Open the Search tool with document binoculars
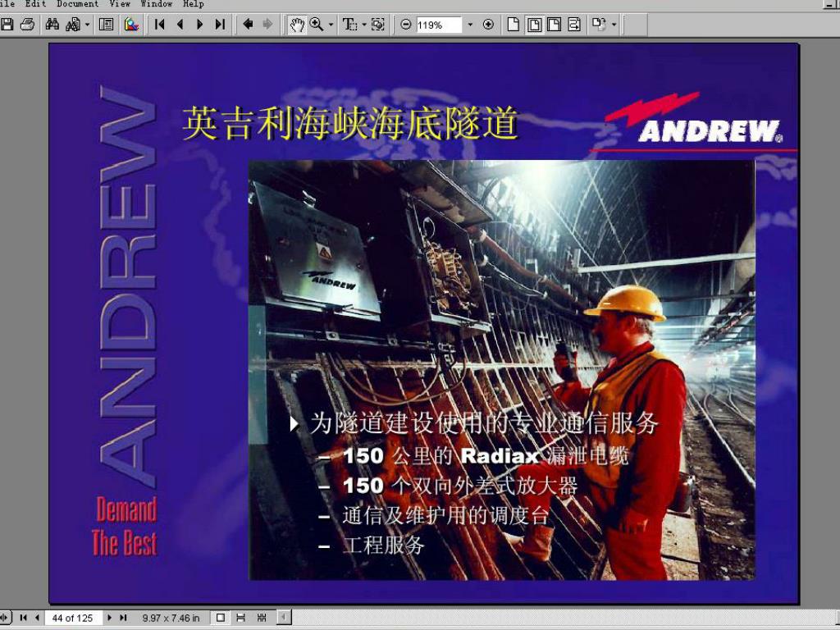 [x=73, y=25]
